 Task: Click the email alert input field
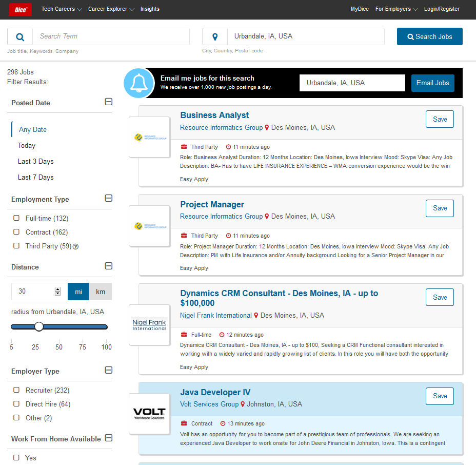[x=352, y=83]
